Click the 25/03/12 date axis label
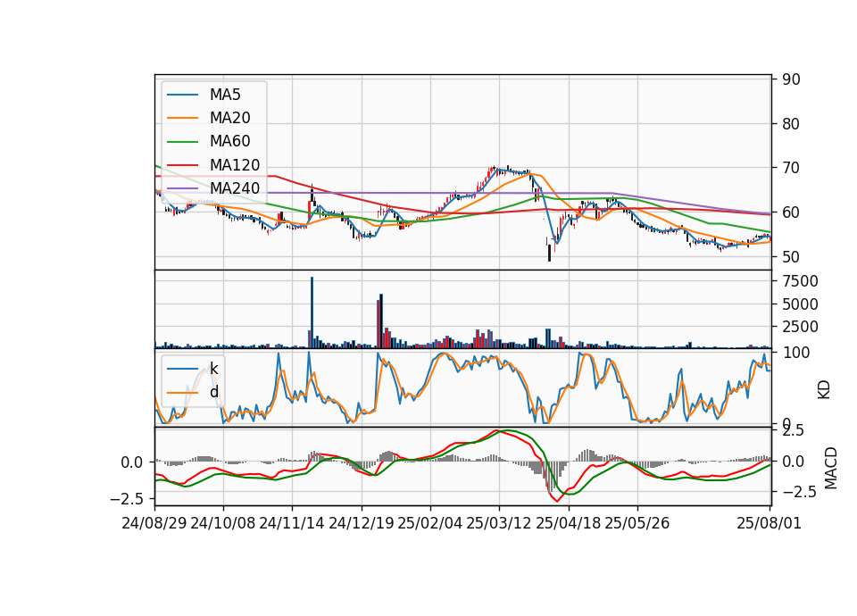 pos(499,523)
